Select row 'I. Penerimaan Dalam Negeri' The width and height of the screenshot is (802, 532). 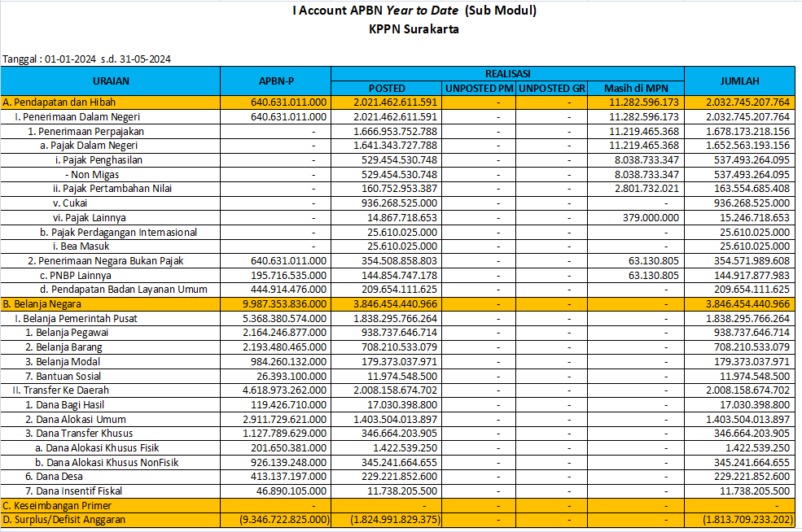398,117
